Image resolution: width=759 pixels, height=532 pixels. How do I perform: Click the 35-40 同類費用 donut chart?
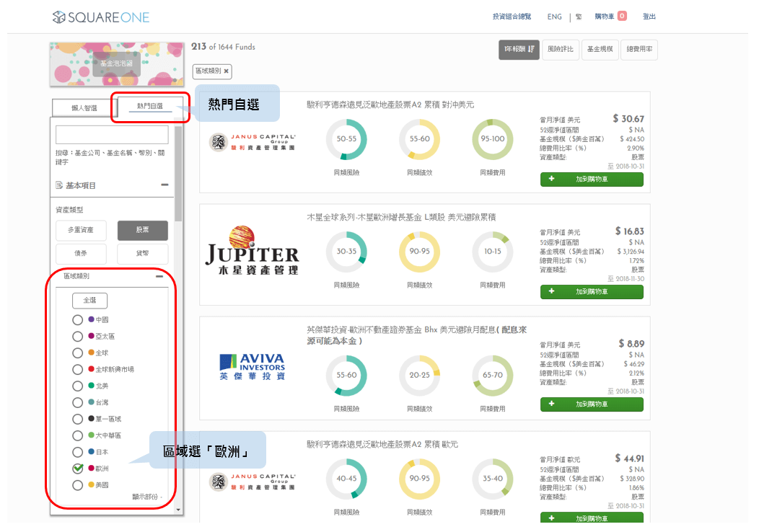click(x=493, y=479)
